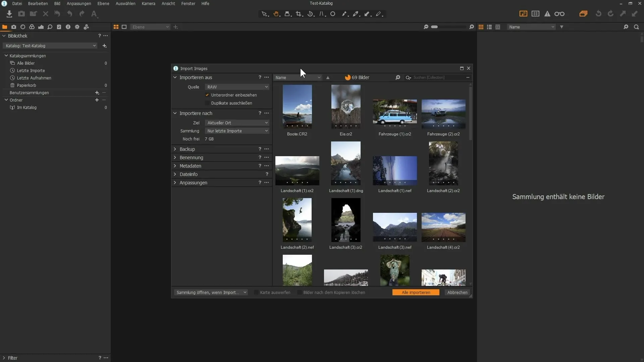Click the add catalog plus next to Katalog dropdown
The width and height of the screenshot is (644, 362).
105,46
